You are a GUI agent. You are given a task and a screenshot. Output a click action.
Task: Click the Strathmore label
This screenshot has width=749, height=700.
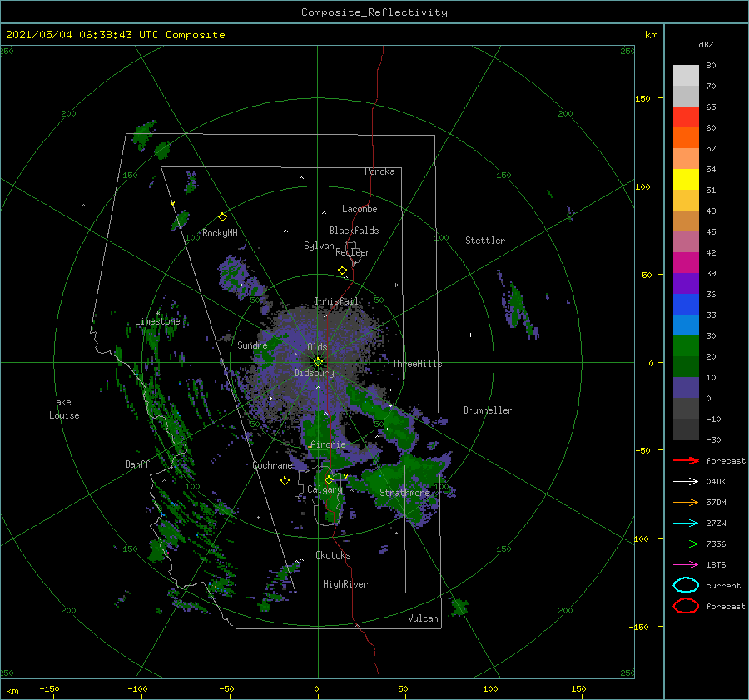point(404,493)
